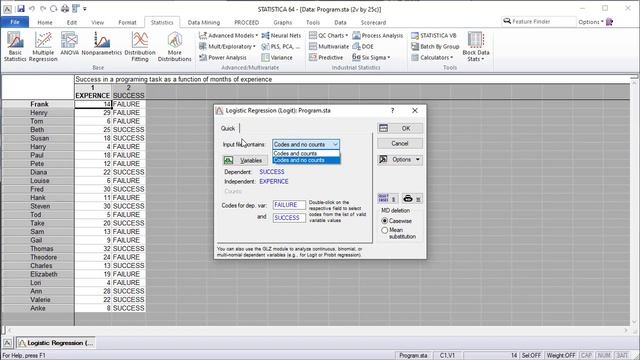Expand Calculators dropdown
Screen dimensions: 640x360
tap(432, 58)
